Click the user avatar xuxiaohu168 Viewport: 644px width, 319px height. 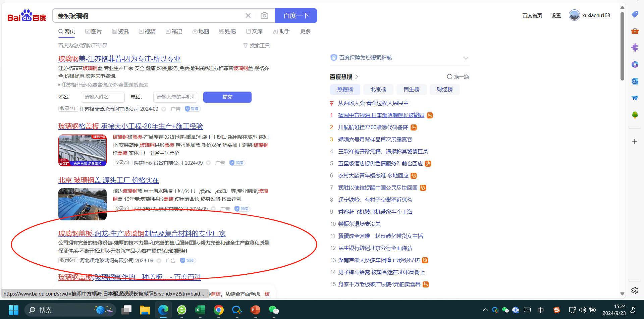point(574,15)
